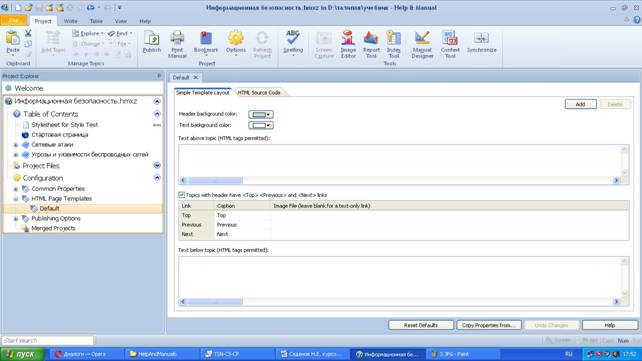Switch to HTML Source Code tab
Image resolution: width=642 pixels, height=361 pixels.
(x=259, y=93)
